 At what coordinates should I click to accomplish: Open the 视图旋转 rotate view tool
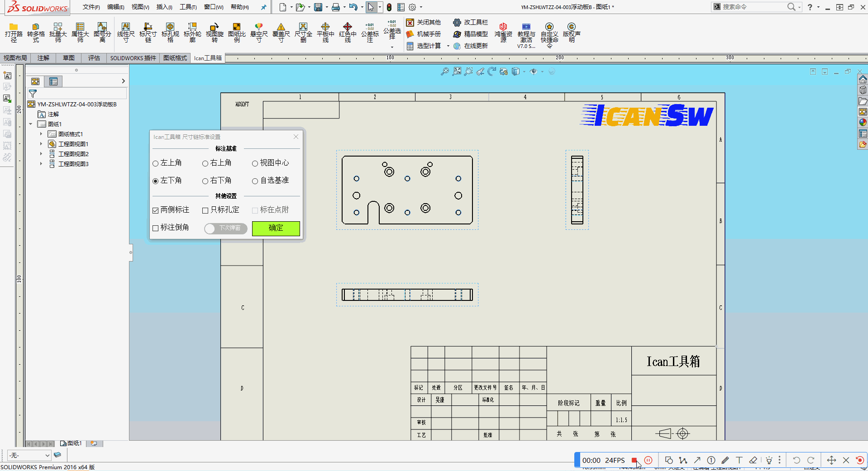point(215,27)
